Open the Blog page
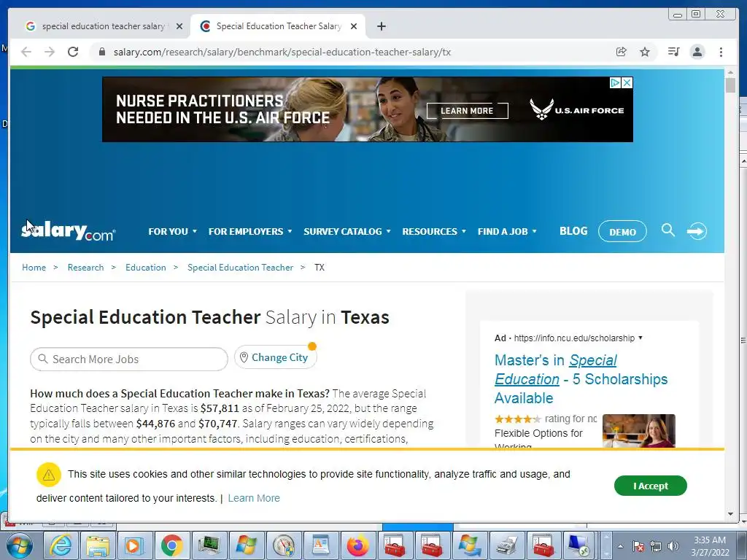The width and height of the screenshot is (747, 560). coord(573,231)
